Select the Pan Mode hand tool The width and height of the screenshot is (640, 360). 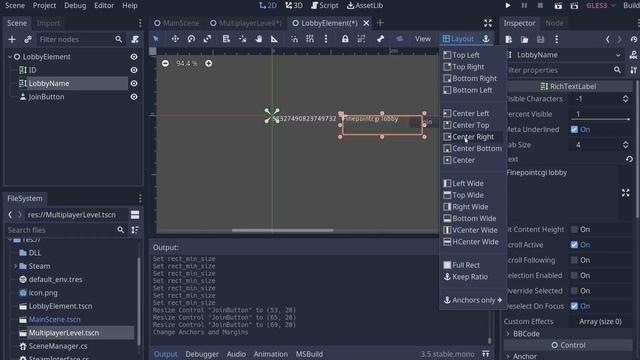(259, 39)
